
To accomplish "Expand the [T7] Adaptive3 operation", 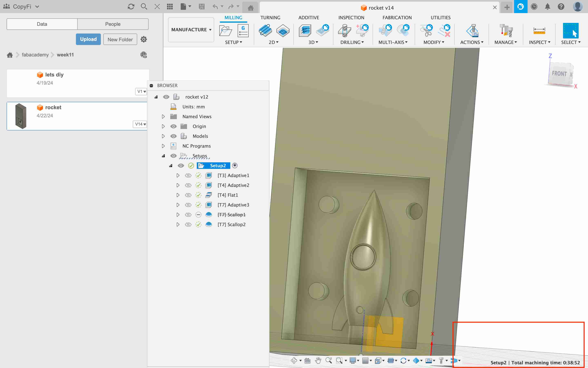I will [x=178, y=205].
